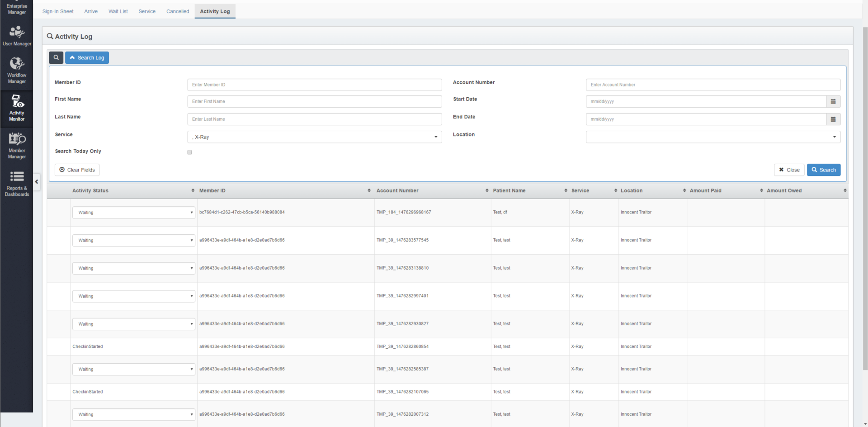
Task: Enable the Search Today Only checkbox
Action: pos(190,152)
